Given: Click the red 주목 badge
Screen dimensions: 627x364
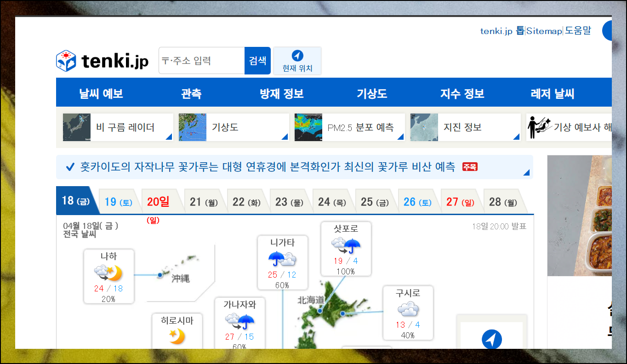Looking at the screenshot, I should 470,167.
